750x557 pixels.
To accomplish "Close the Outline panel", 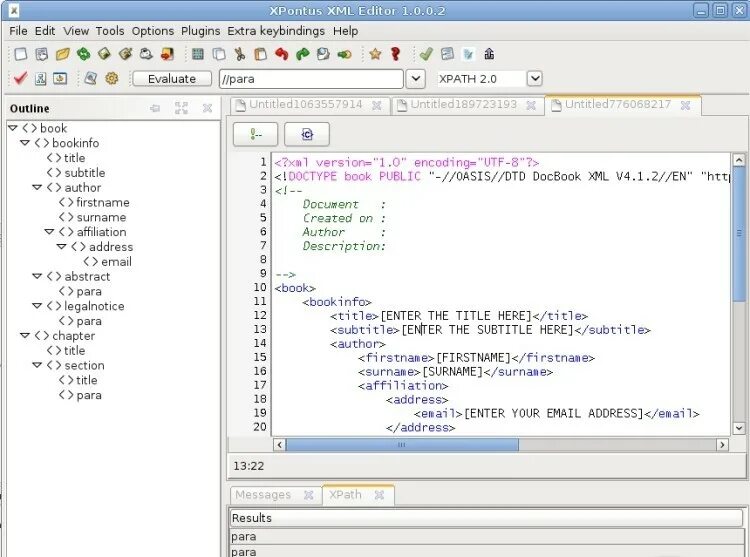I will click(x=207, y=108).
